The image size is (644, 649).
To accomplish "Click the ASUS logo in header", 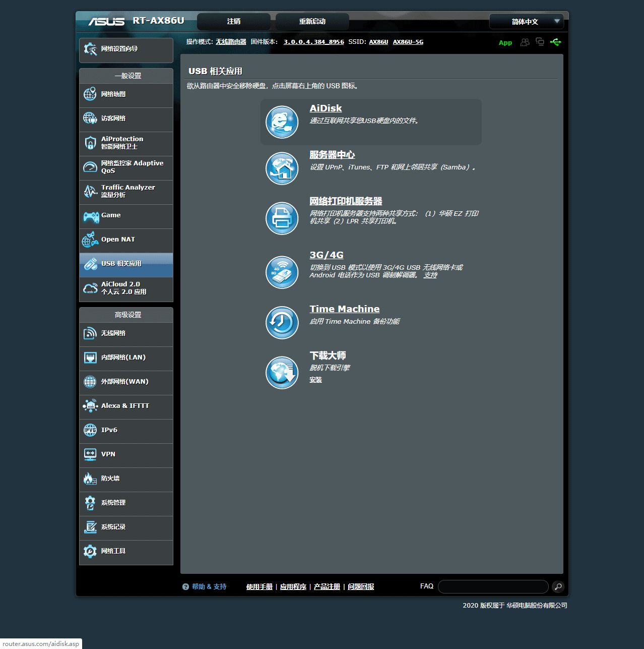I will (106, 22).
